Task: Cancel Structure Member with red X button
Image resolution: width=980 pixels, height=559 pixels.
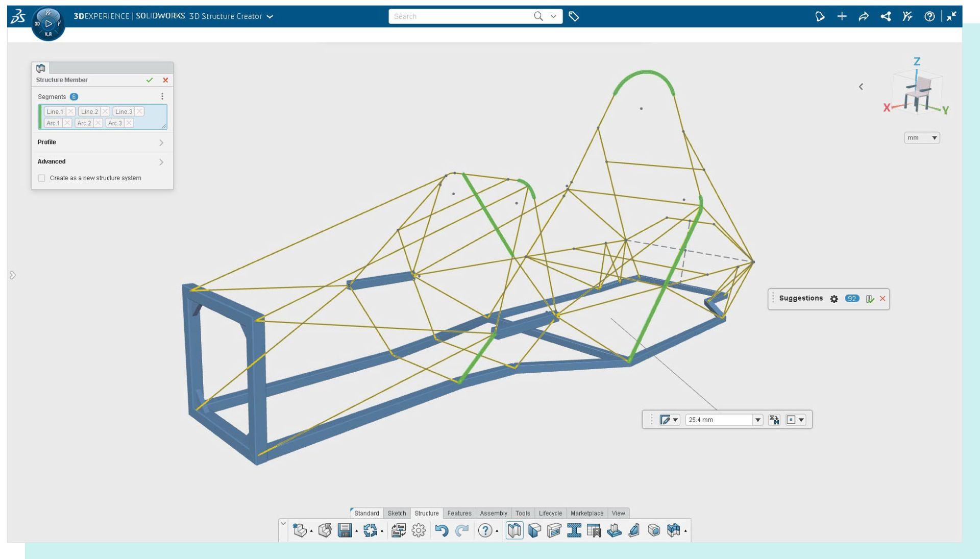Action: pos(165,79)
